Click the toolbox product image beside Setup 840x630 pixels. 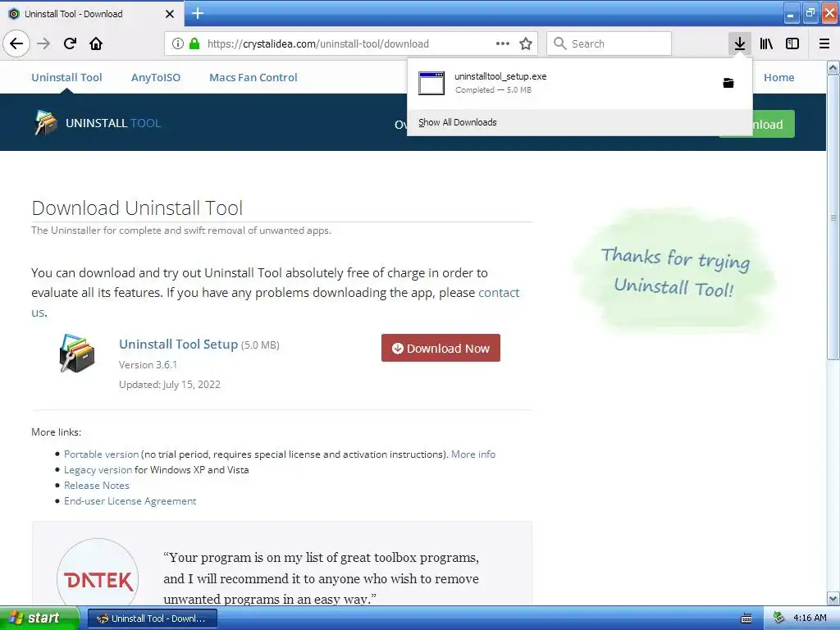(77, 354)
